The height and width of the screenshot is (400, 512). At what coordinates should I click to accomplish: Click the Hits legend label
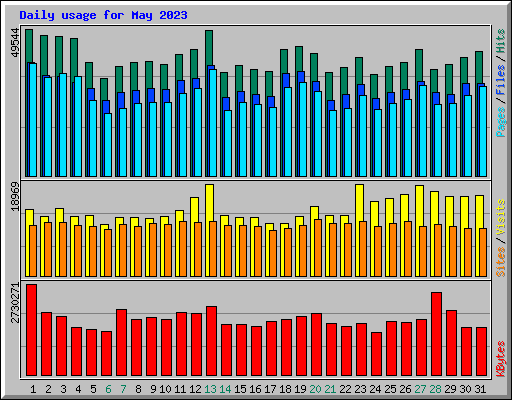point(501,41)
